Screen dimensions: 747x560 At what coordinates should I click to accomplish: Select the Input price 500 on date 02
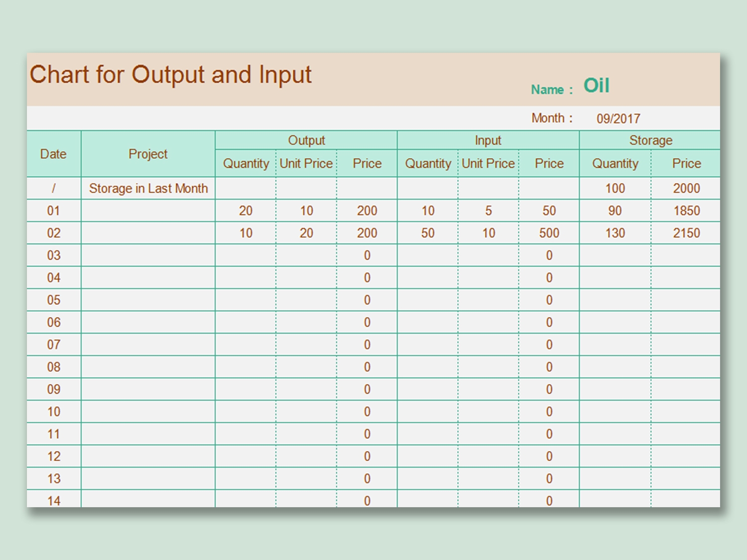549,233
